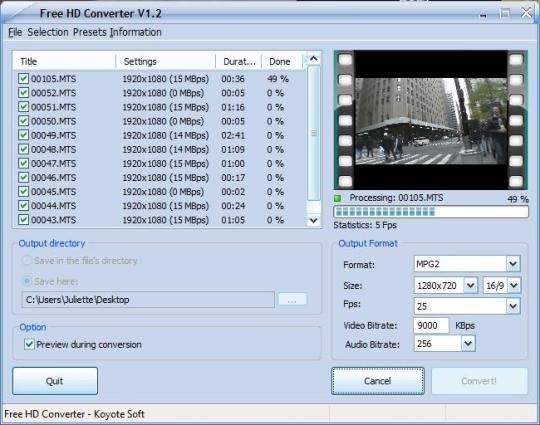Select Save in the file's directory
This screenshot has width=540, height=425.
[27, 260]
